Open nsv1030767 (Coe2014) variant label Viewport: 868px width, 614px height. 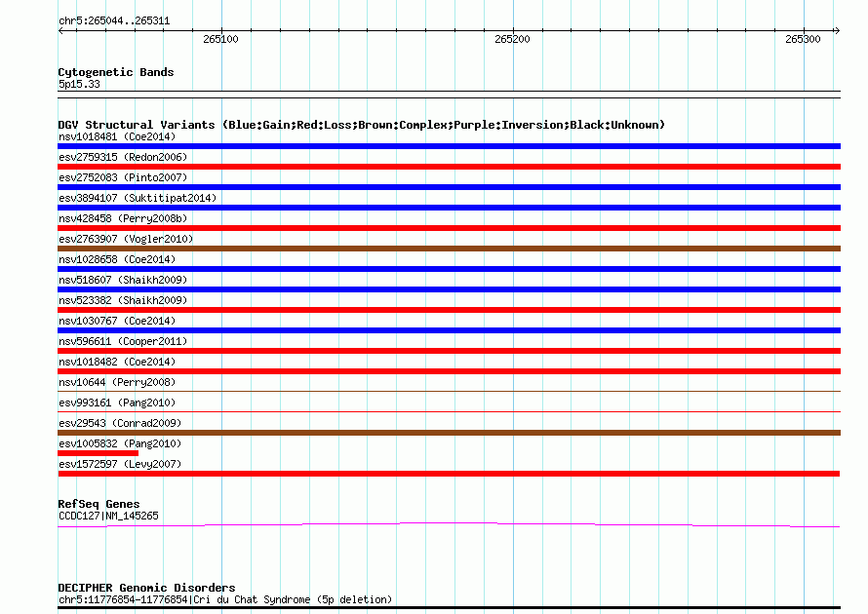coord(117,321)
